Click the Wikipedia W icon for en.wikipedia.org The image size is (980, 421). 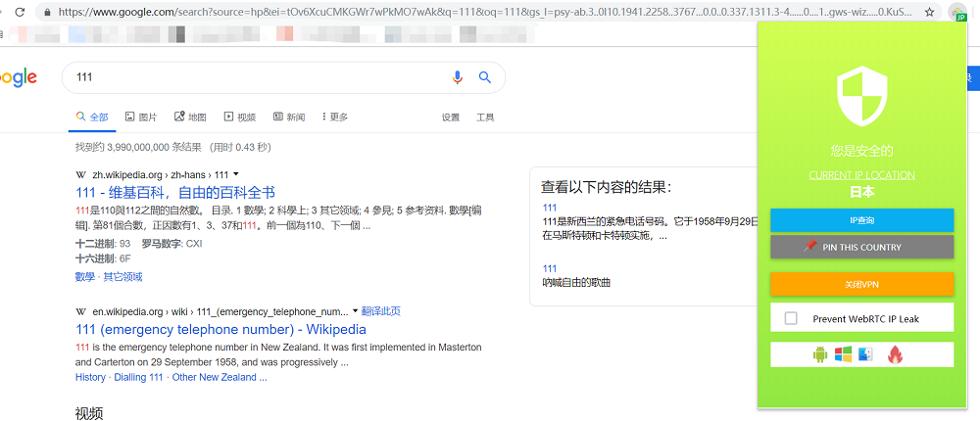80,311
